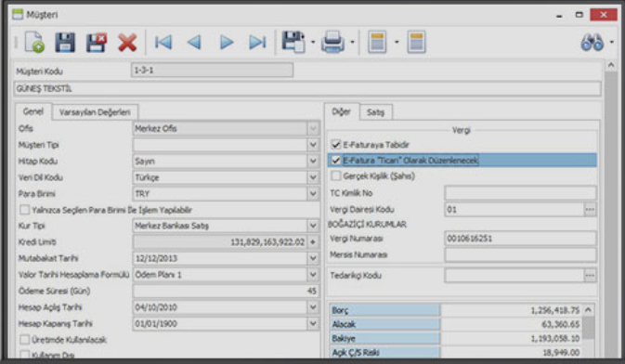Click the Vergi Numarası field
Viewport: 625px width, 364px height.
520,239
